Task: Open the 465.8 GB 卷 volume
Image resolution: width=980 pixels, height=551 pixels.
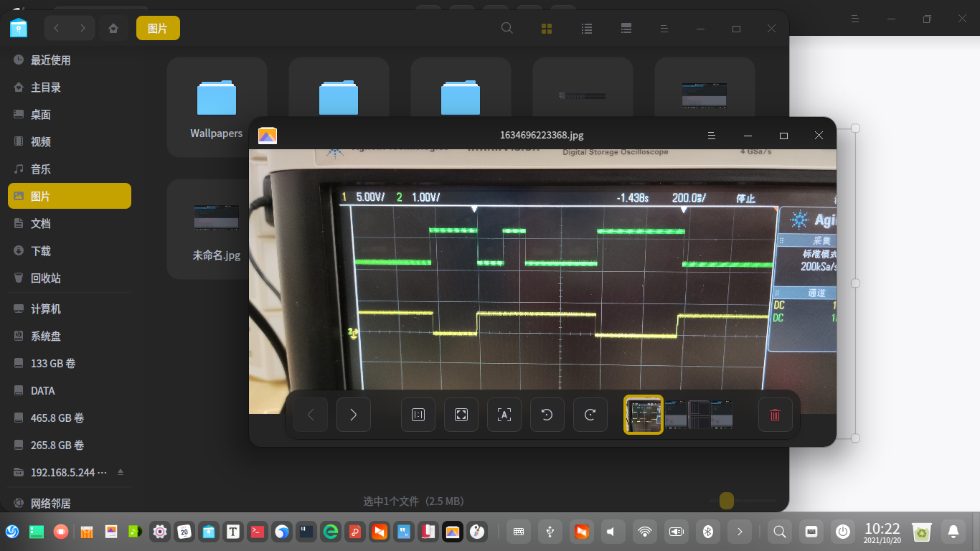Action: [x=70, y=418]
